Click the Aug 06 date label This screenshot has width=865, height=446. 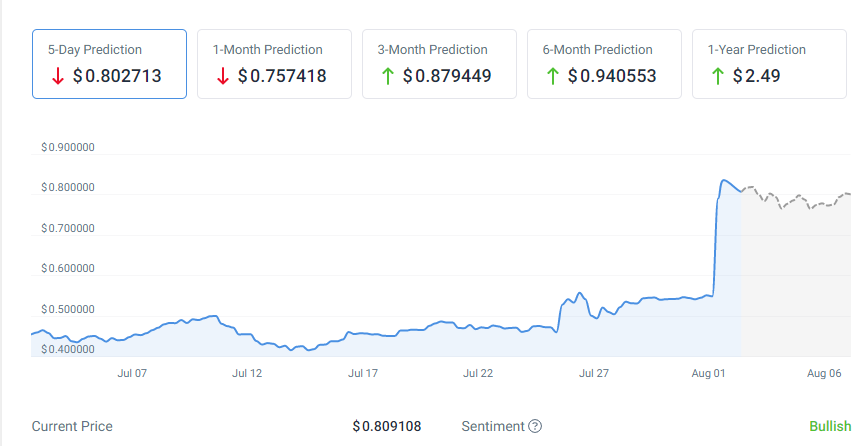tap(824, 373)
